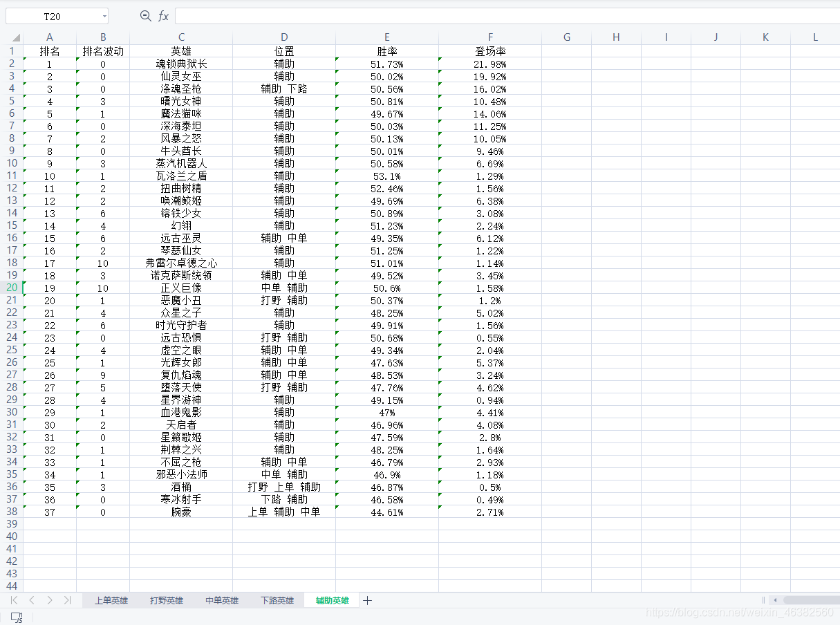This screenshot has width=840, height=625.
Task: Select the cell 涤魂圣枪
Action: coord(181,88)
